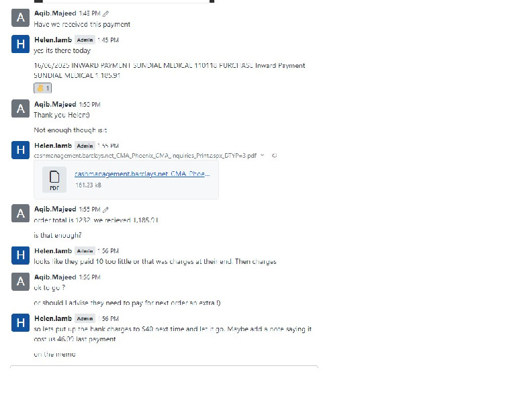
Task: Click Helen's avatar beside 'yes its there today'
Action: (21, 44)
